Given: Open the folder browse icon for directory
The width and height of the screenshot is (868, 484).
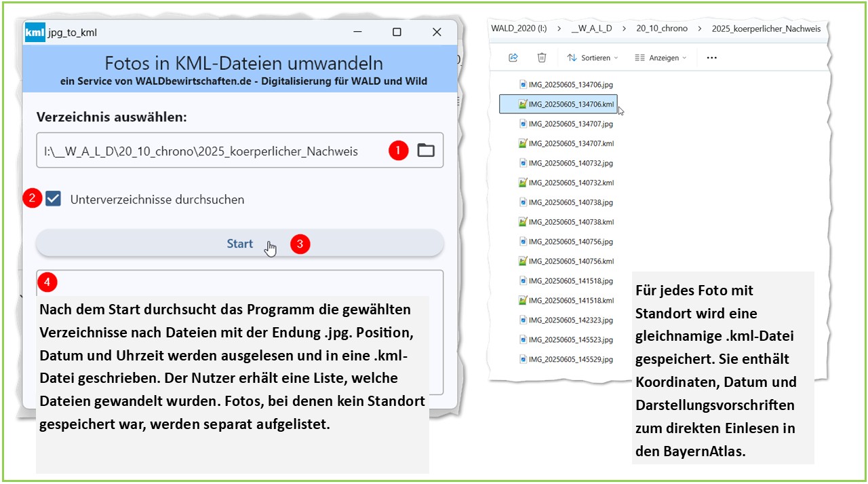Looking at the screenshot, I should pos(425,150).
